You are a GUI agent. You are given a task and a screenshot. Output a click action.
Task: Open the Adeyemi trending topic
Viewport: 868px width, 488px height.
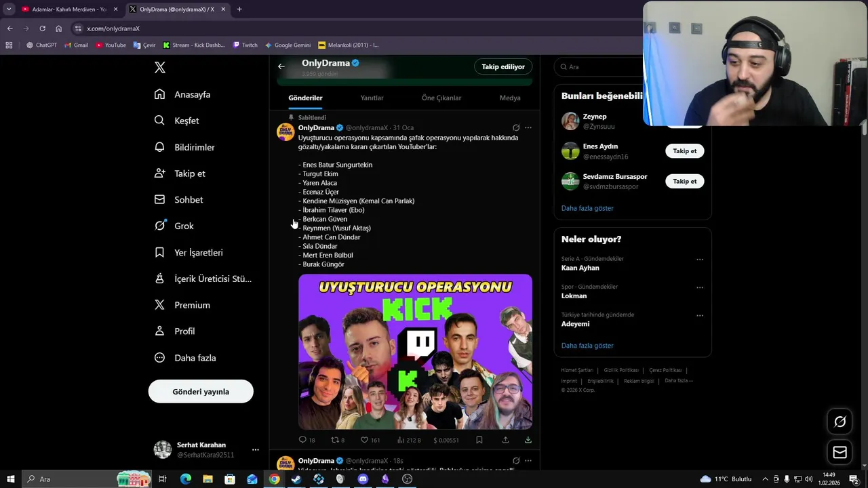[575, 324]
